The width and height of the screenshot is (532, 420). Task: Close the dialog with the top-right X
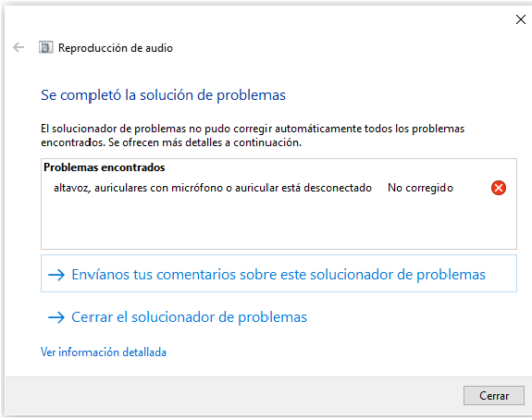(521, 19)
